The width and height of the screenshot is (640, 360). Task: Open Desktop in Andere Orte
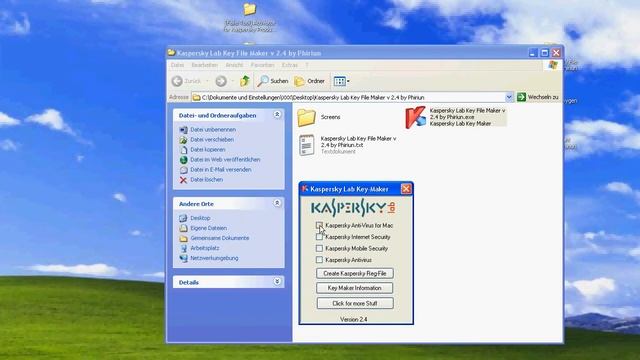tap(200, 218)
